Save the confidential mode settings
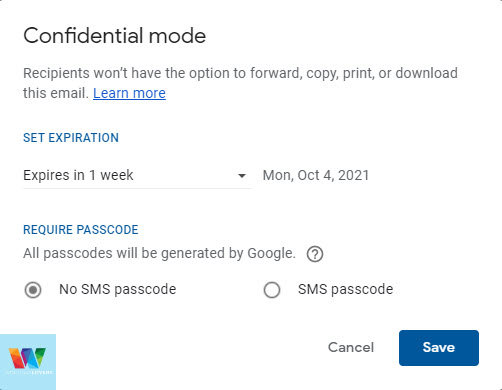502x390 pixels. pyautogui.click(x=439, y=348)
